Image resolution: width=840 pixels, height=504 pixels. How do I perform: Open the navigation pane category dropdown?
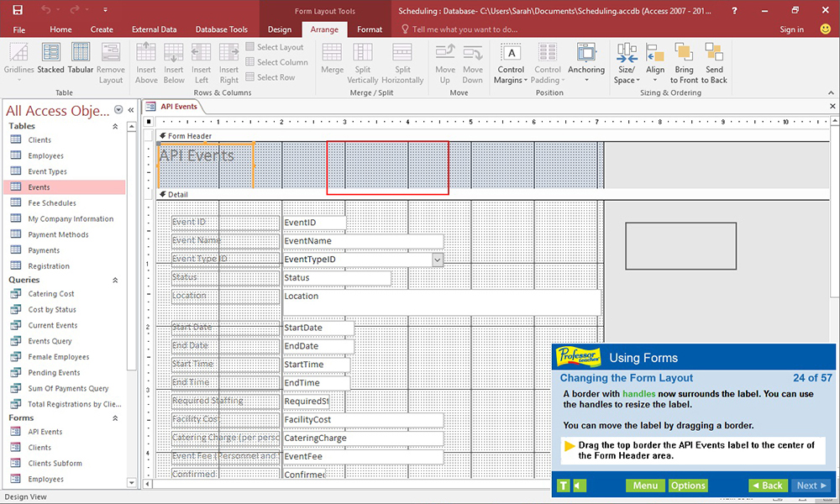tap(118, 110)
